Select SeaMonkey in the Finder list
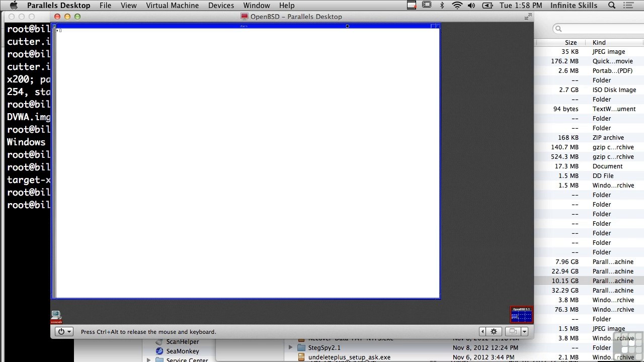Screen dimensions: 644x362 (183, 351)
